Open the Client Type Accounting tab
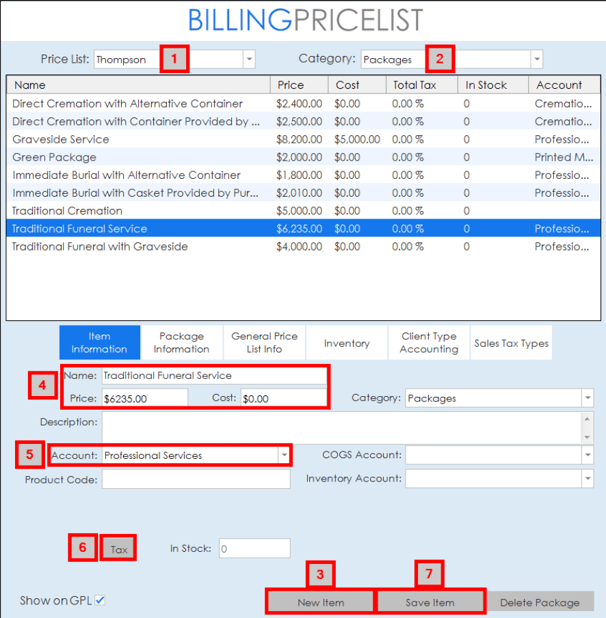The width and height of the screenshot is (606, 618). 429,343
